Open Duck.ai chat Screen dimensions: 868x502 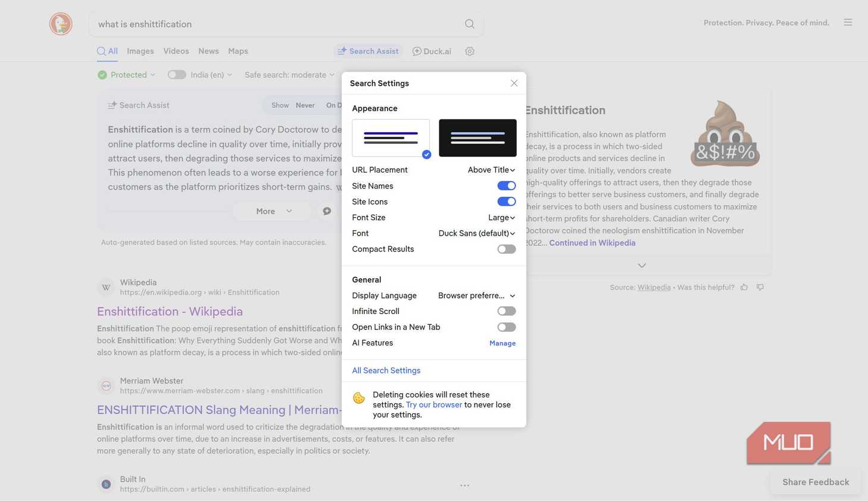pyautogui.click(x=432, y=51)
